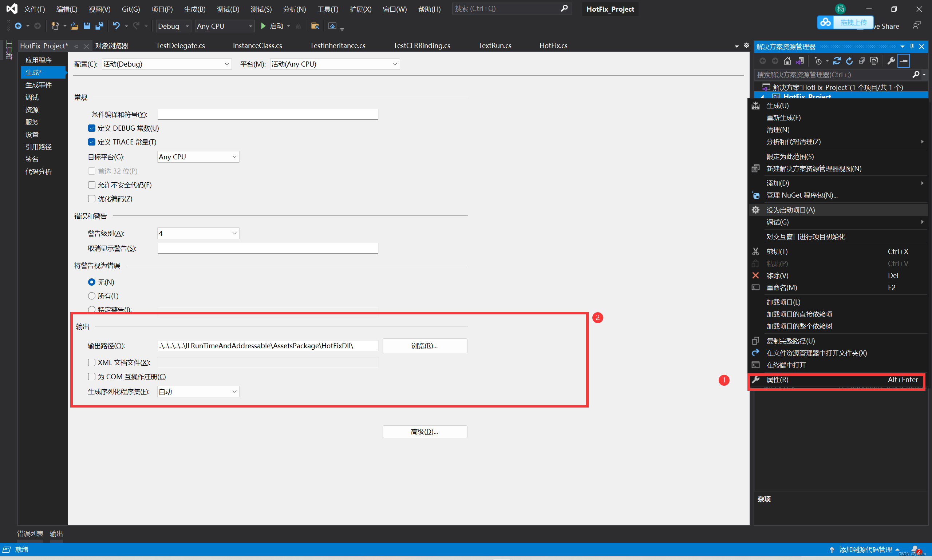Viewport: 932px width, 560px height.
Task: Click the tab settings gear icon
Action: pyautogui.click(x=746, y=45)
